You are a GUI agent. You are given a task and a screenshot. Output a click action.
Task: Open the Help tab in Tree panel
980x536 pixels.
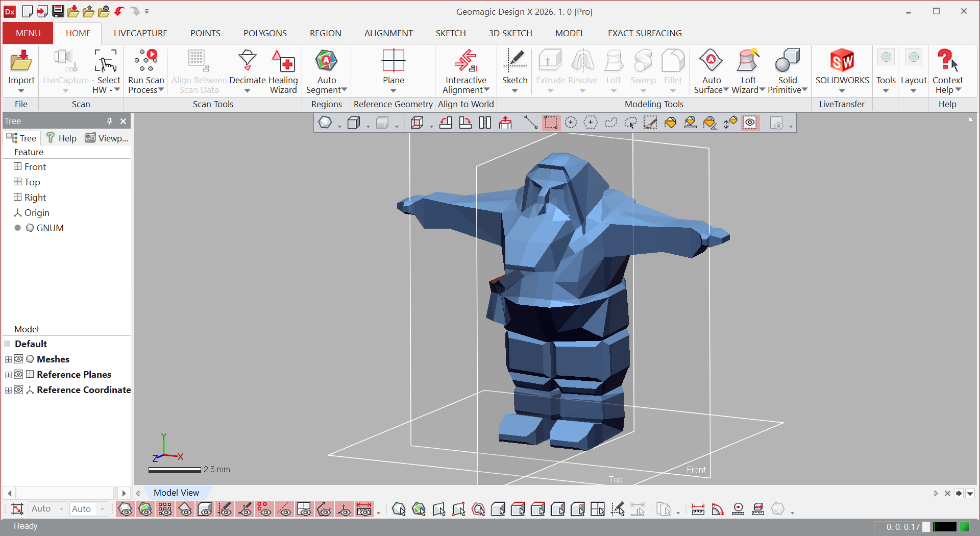(61, 138)
